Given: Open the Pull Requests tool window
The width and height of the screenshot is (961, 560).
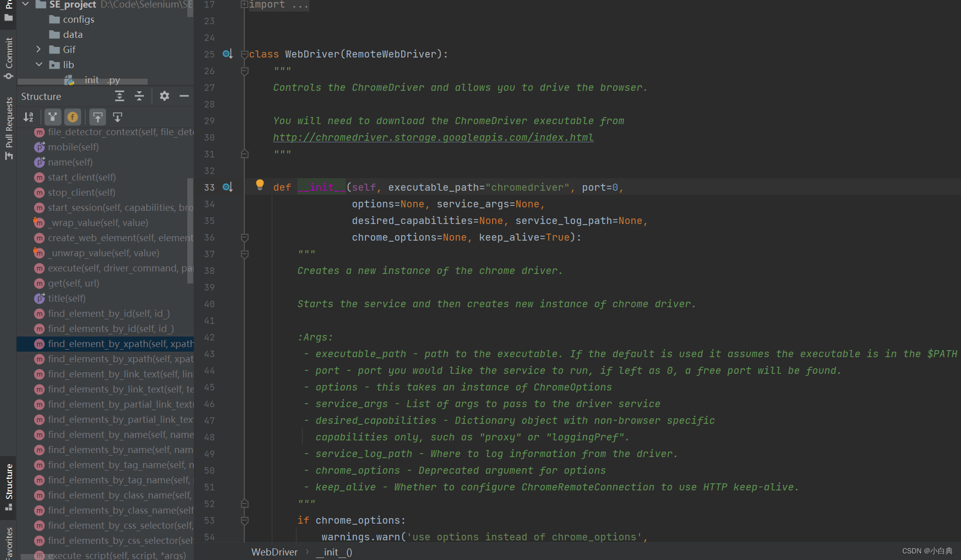Looking at the screenshot, I should [x=9, y=128].
